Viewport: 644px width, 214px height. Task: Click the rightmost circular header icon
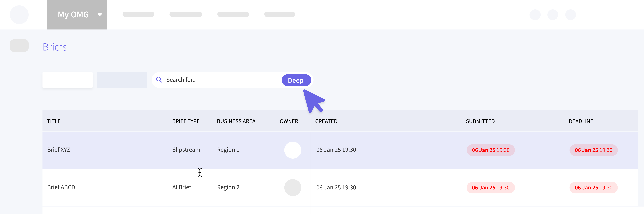[571, 15]
